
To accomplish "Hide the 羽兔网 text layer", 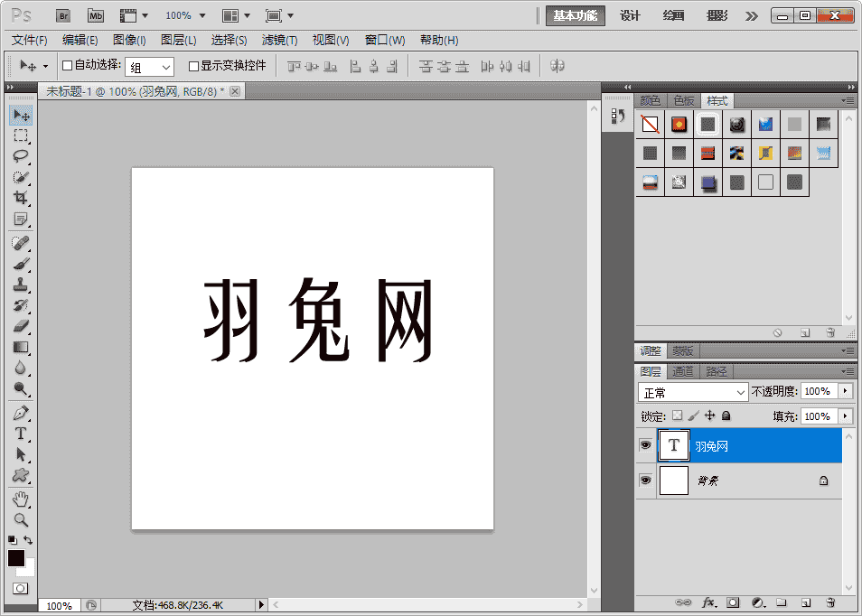I will tap(645, 445).
